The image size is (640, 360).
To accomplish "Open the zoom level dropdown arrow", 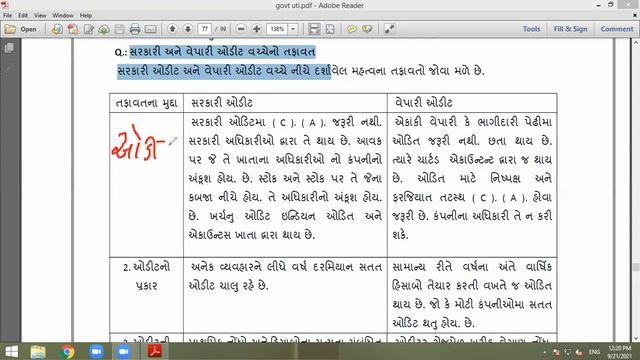I will [x=293, y=29].
